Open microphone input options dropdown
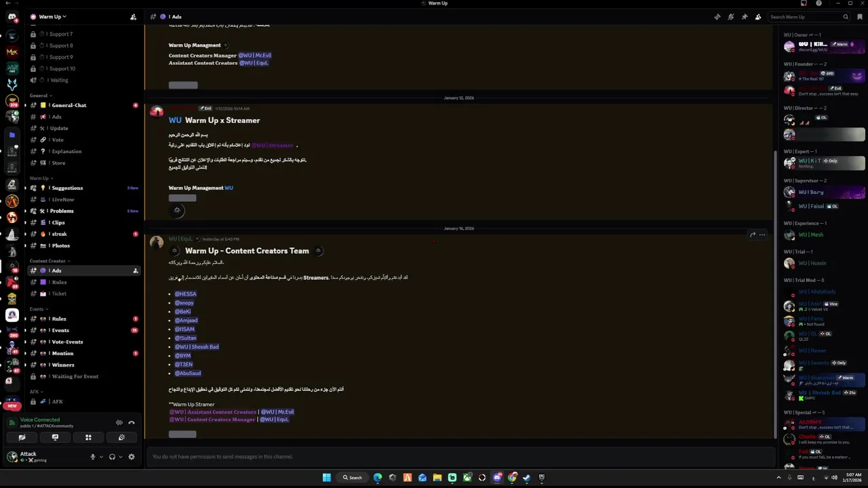The image size is (868, 488). [x=101, y=457]
